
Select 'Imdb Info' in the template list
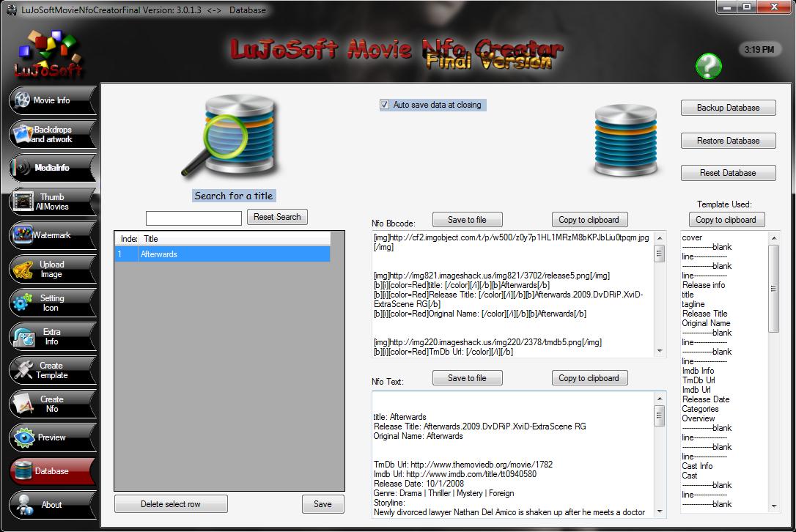[698, 371]
